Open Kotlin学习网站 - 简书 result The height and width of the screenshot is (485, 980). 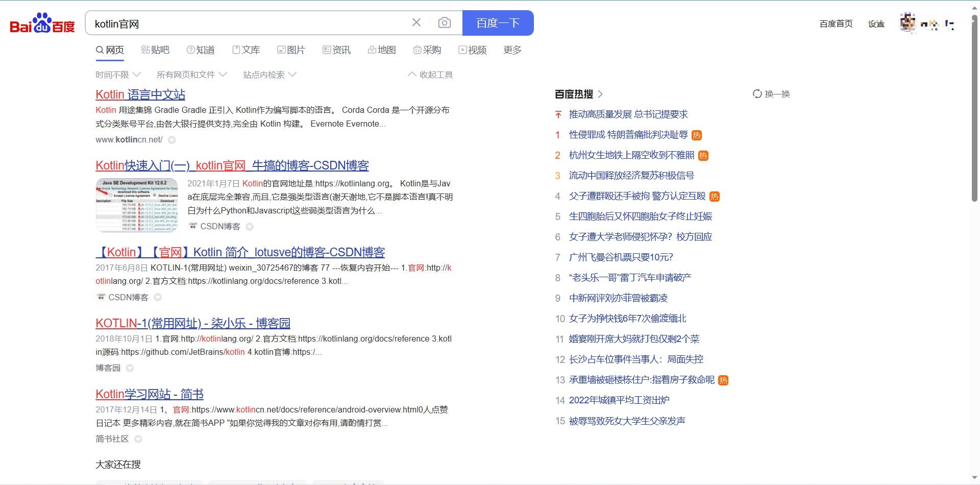(x=150, y=394)
